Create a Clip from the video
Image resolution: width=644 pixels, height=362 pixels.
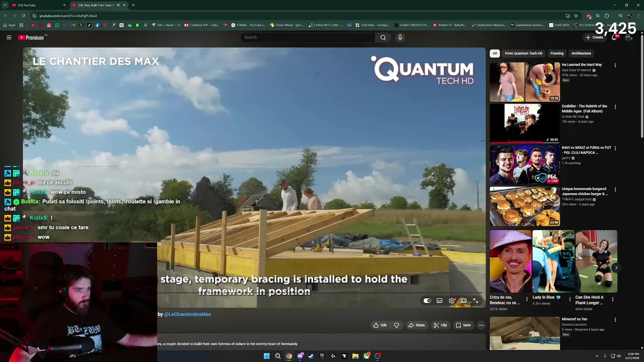click(440, 325)
